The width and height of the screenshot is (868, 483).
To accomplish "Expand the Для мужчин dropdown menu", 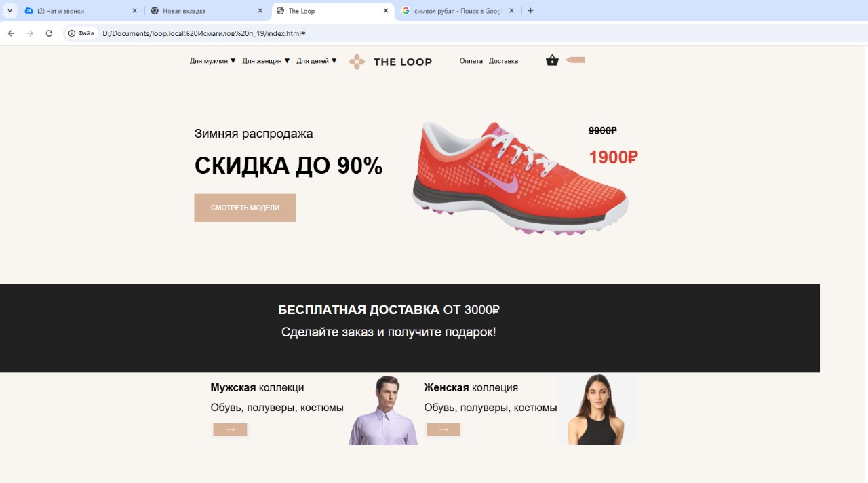I will (213, 61).
